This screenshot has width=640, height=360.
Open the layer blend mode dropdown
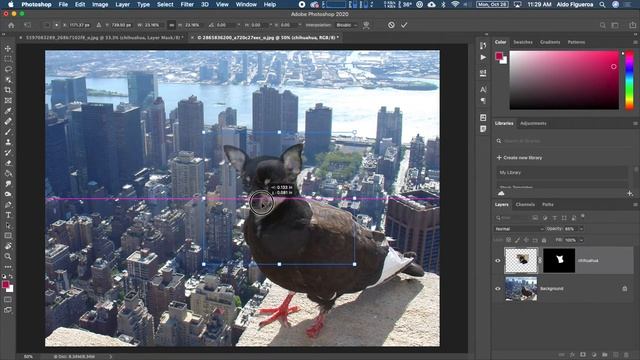tap(519, 229)
